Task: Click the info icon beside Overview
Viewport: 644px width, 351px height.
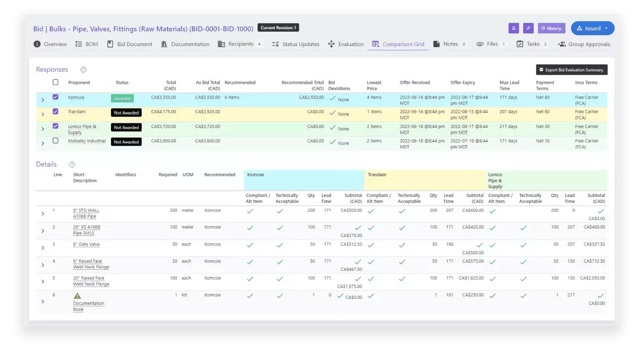Action: 37,44
